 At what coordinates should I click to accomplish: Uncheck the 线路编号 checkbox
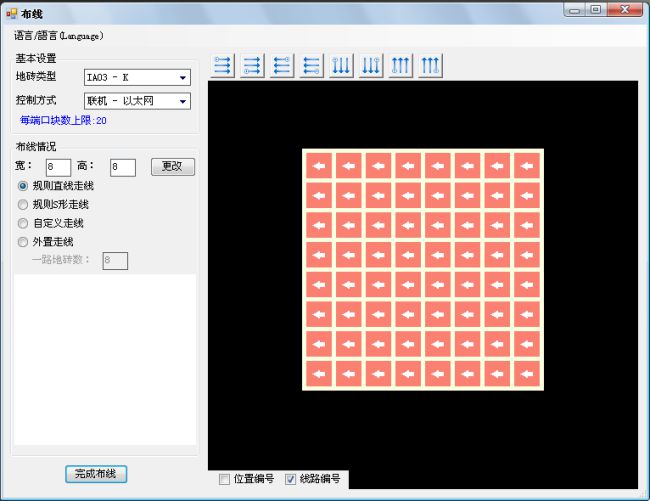click(291, 479)
